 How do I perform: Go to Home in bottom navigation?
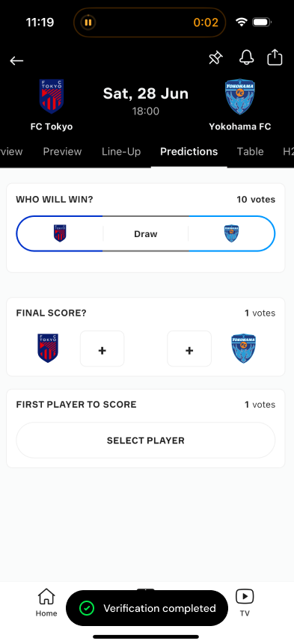click(46, 602)
